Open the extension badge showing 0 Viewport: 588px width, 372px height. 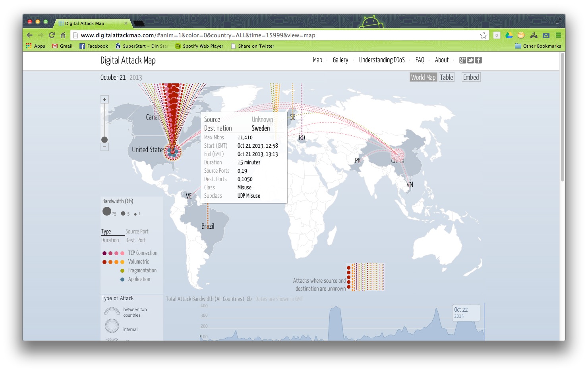(x=497, y=35)
